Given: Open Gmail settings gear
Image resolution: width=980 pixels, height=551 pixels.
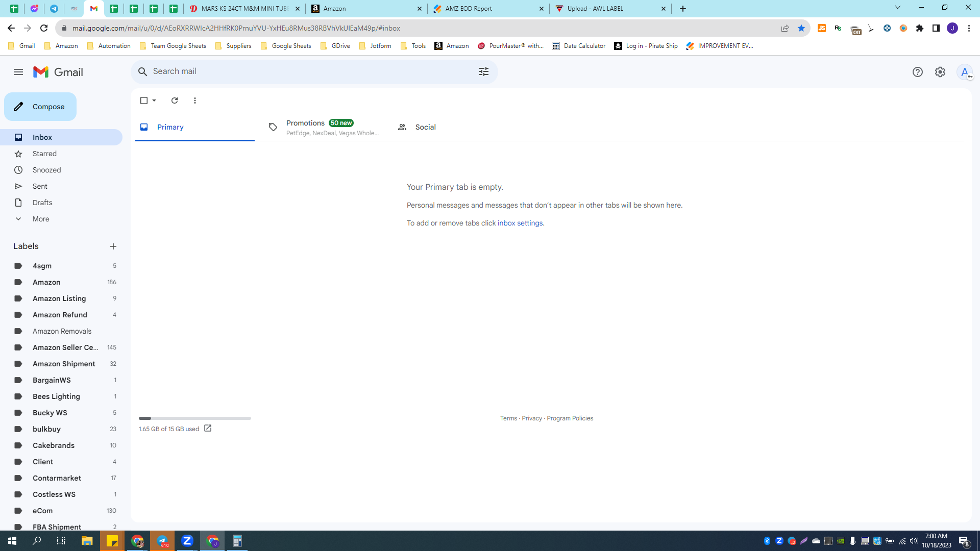Looking at the screenshot, I should point(940,72).
